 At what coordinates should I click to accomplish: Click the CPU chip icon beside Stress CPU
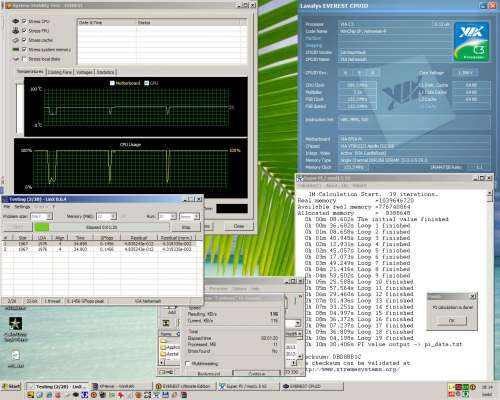[16, 21]
